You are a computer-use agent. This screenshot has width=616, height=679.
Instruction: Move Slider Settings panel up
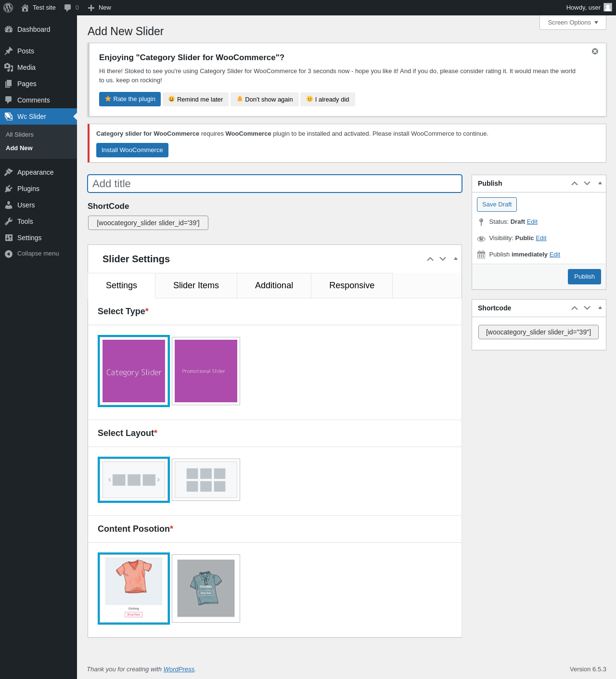tap(430, 259)
